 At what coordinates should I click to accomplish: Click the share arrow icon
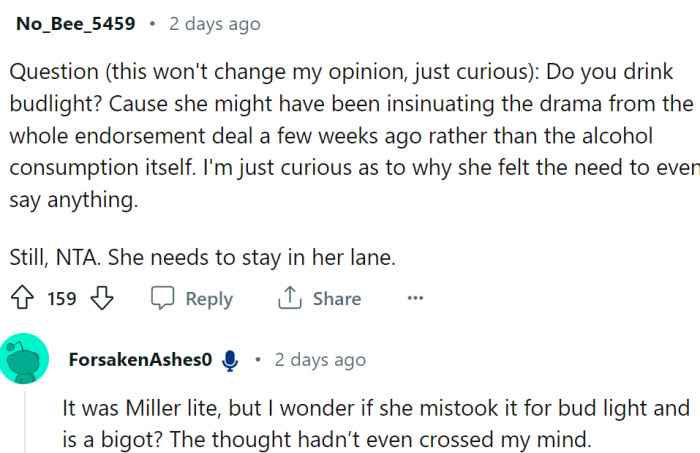(x=290, y=299)
